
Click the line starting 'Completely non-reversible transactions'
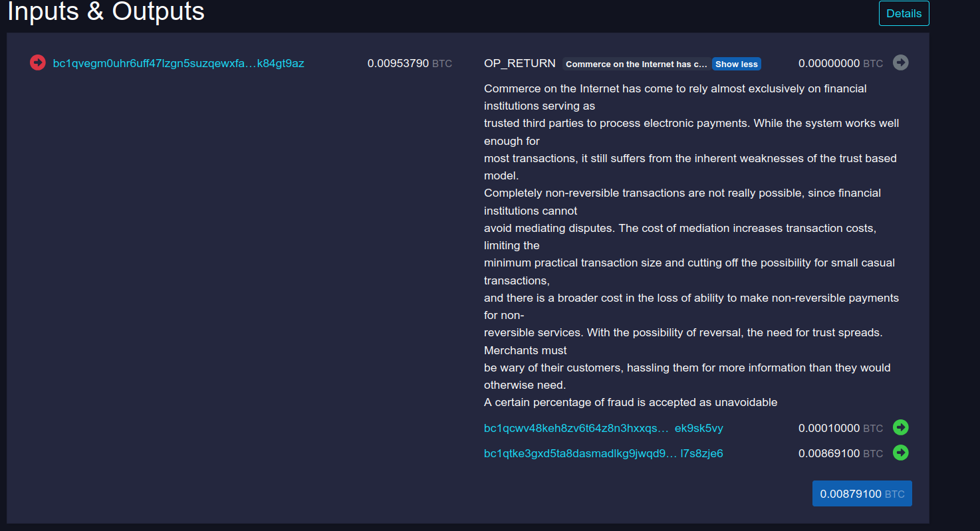click(x=682, y=193)
